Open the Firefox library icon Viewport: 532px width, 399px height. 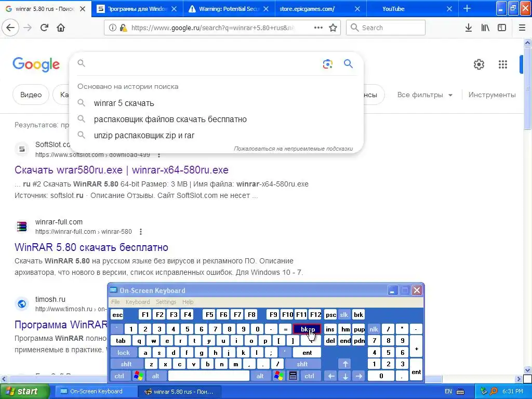485,28
